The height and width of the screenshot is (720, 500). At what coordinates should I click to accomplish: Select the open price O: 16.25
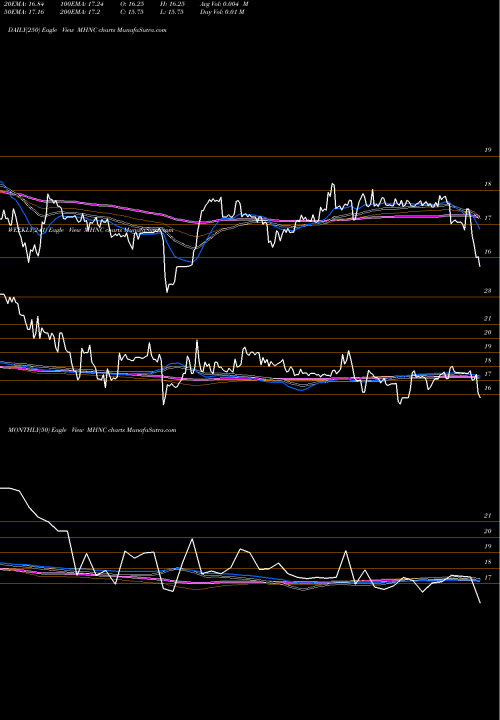point(133,4)
